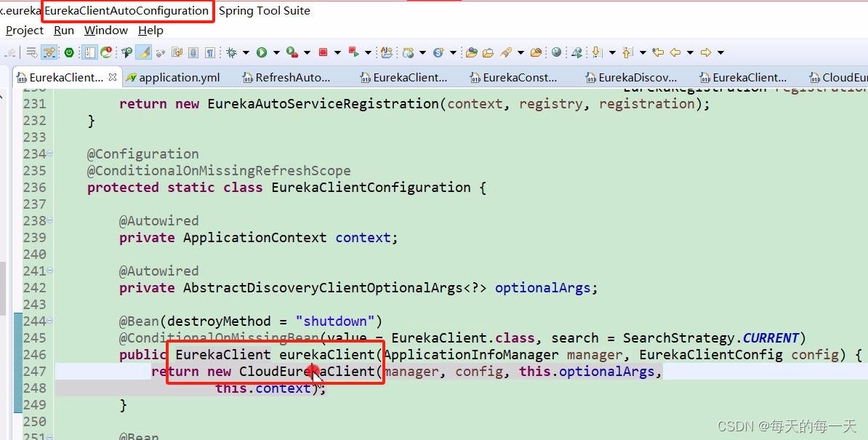Open the Help menu

pyautogui.click(x=150, y=31)
